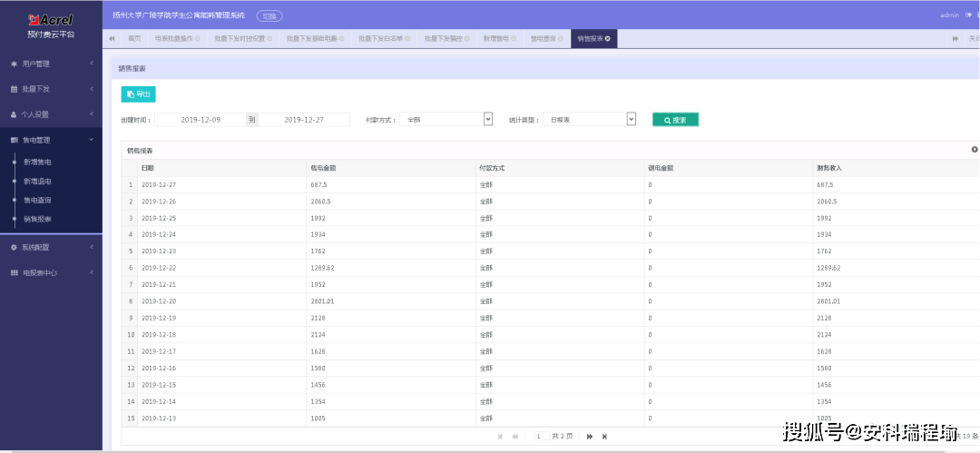Open 售电查询 in the sidebar submenu
The image size is (980, 453).
(x=37, y=201)
